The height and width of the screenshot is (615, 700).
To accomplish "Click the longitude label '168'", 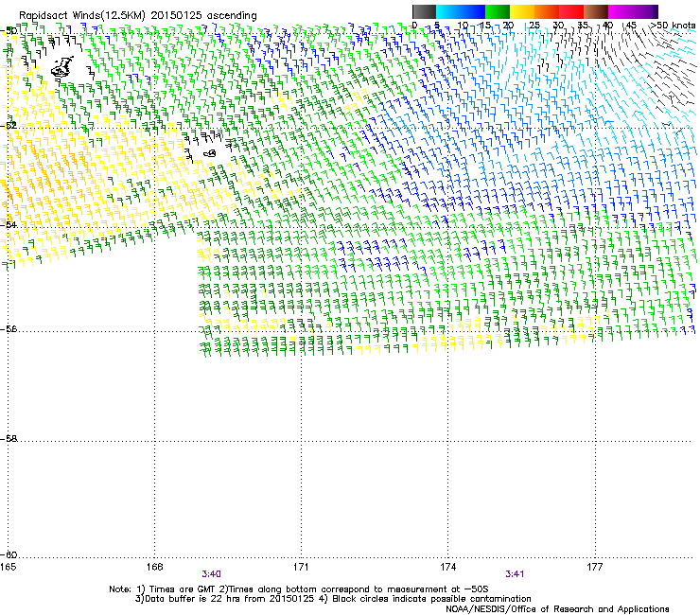I will tap(154, 567).
